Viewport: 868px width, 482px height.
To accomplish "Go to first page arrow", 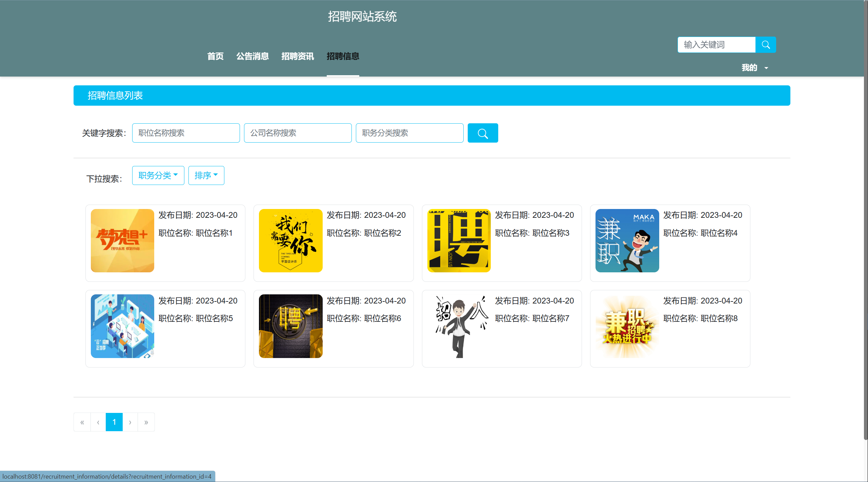I will click(82, 422).
